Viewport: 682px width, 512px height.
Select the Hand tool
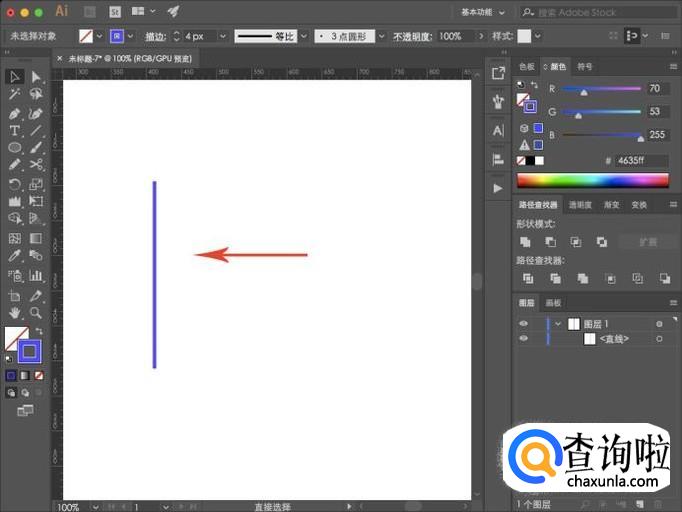point(14,313)
